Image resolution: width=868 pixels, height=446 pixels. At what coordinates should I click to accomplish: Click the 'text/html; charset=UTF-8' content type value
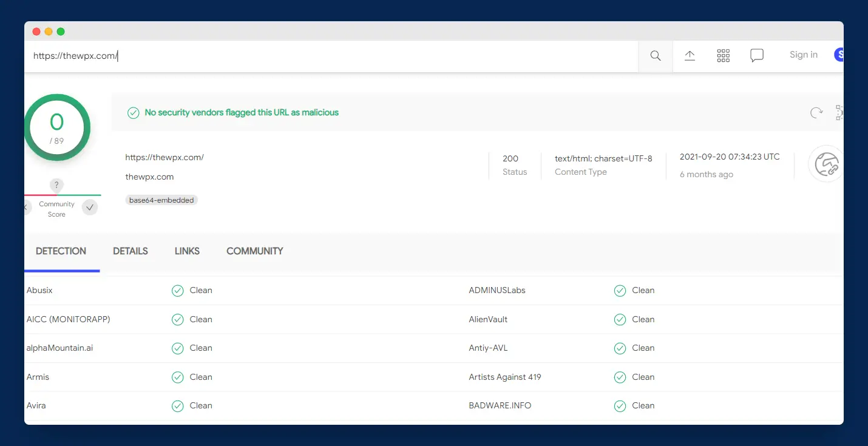point(603,158)
